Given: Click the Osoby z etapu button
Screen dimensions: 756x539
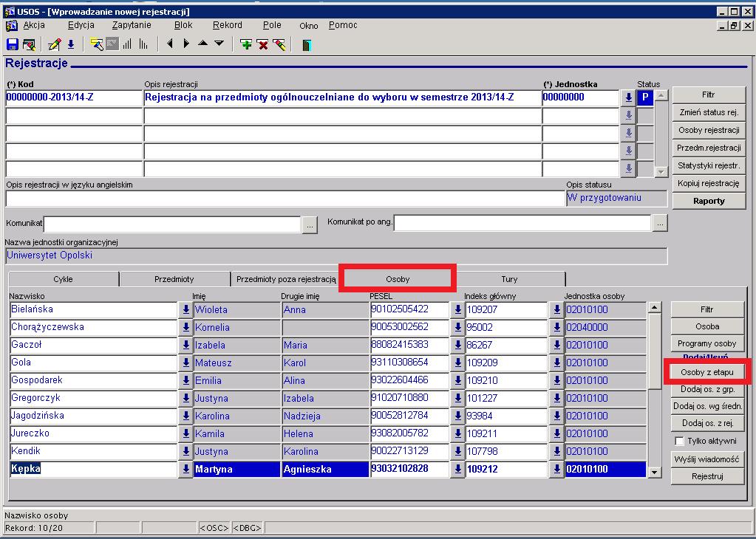Looking at the screenshot, I should point(706,372).
